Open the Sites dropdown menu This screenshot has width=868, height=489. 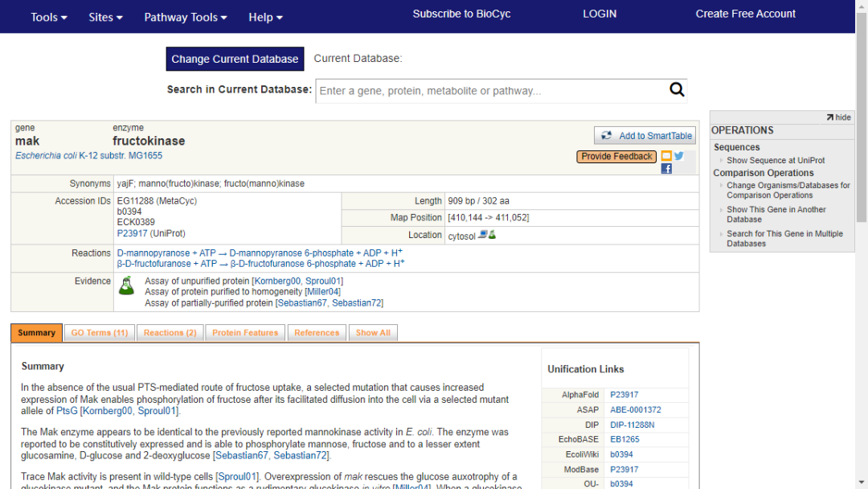point(105,17)
